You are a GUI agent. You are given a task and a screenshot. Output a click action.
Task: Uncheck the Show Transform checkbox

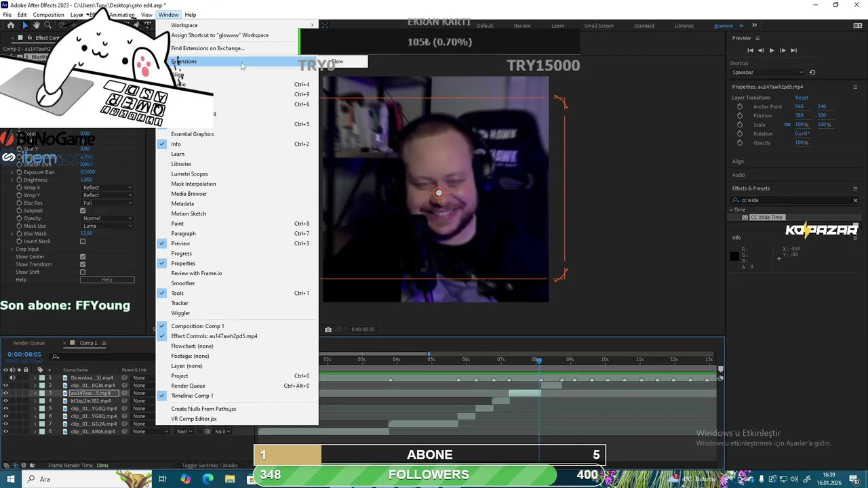83,264
